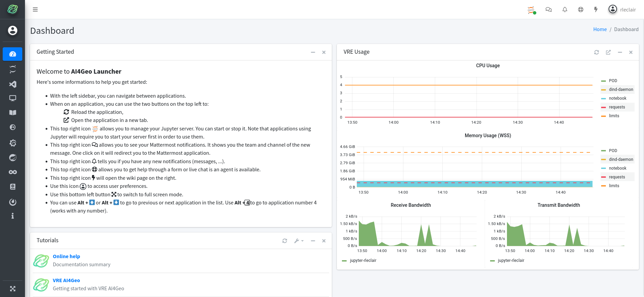644x297 pixels.
Task: Open the info icon in sidebar
Action: pos(12,216)
